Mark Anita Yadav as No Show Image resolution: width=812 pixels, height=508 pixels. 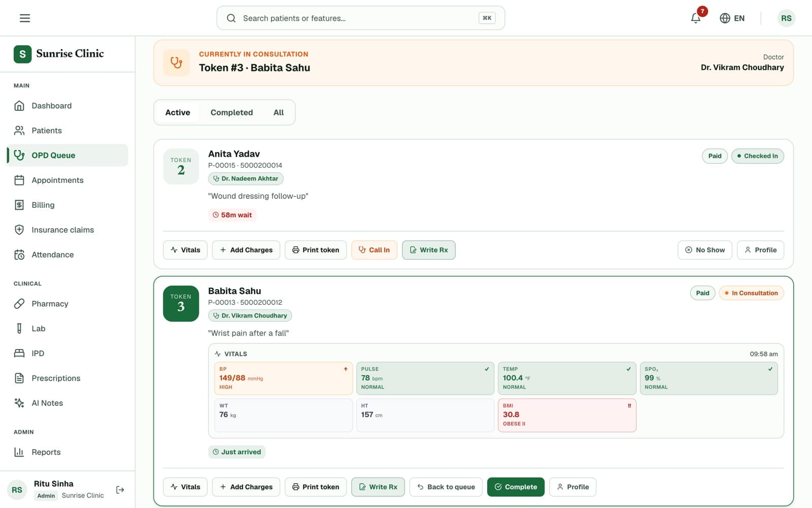pos(705,250)
